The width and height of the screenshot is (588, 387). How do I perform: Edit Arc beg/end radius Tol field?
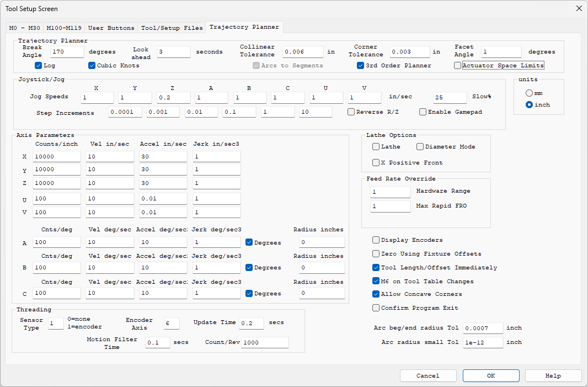483,328
